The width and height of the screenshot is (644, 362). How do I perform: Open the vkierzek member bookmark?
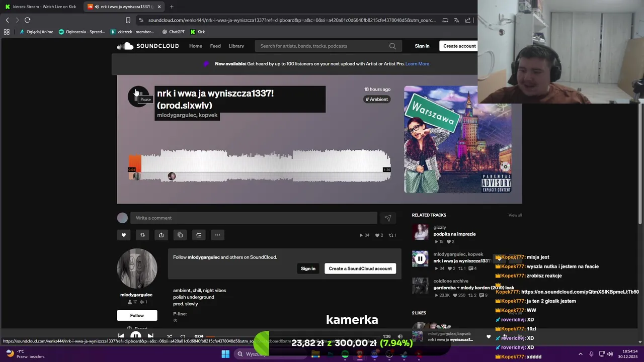pyautogui.click(x=132, y=32)
